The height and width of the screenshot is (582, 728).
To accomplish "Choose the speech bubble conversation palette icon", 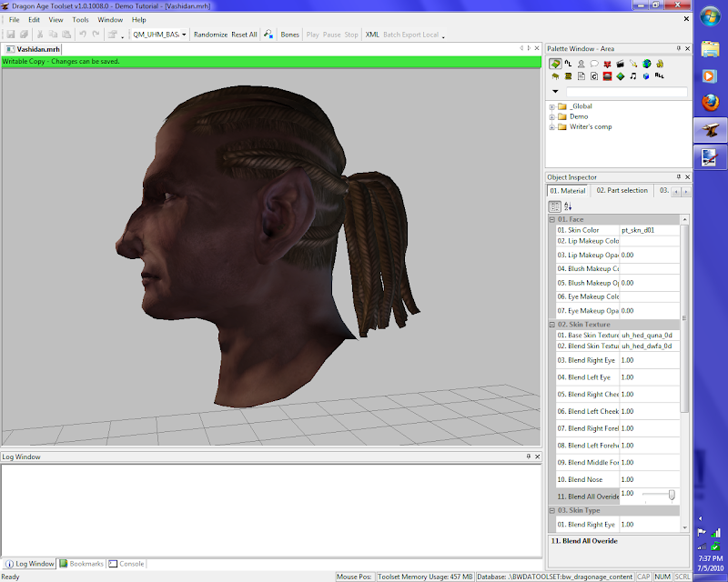I will (x=593, y=64).
